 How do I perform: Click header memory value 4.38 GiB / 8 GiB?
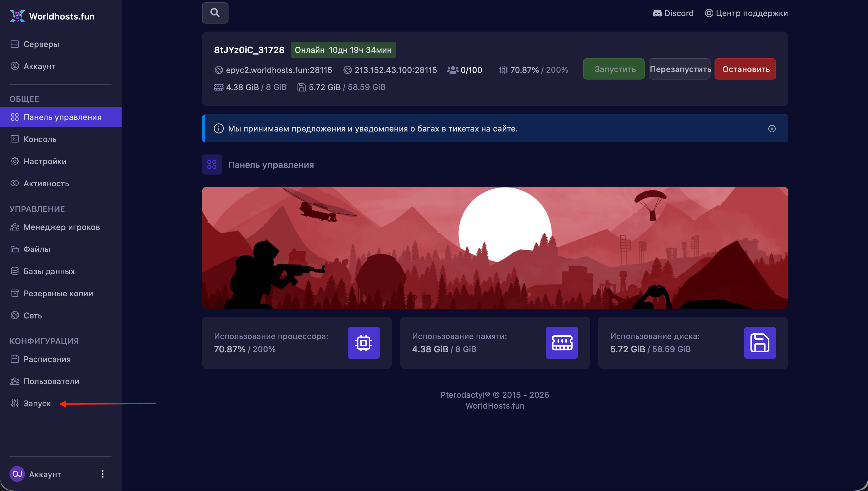coord(256,87)
